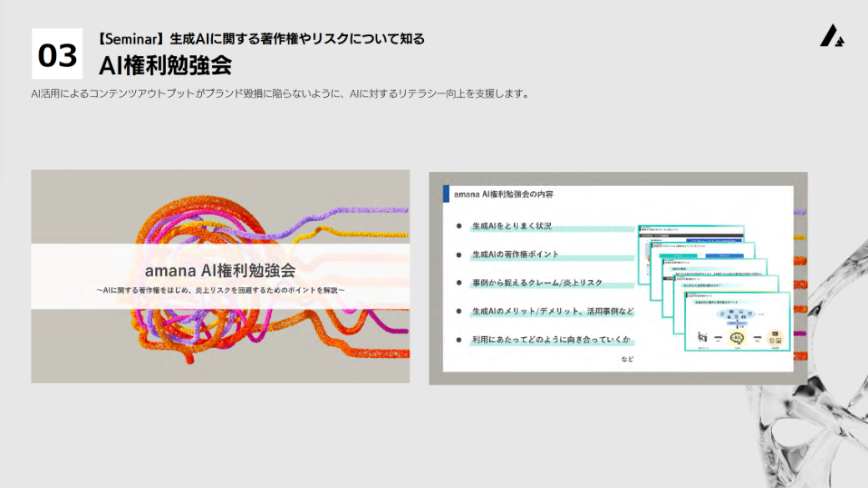
Task: Click the 【Seminar】 heading label
Action: pyautogui.click(x=129, y=36)
